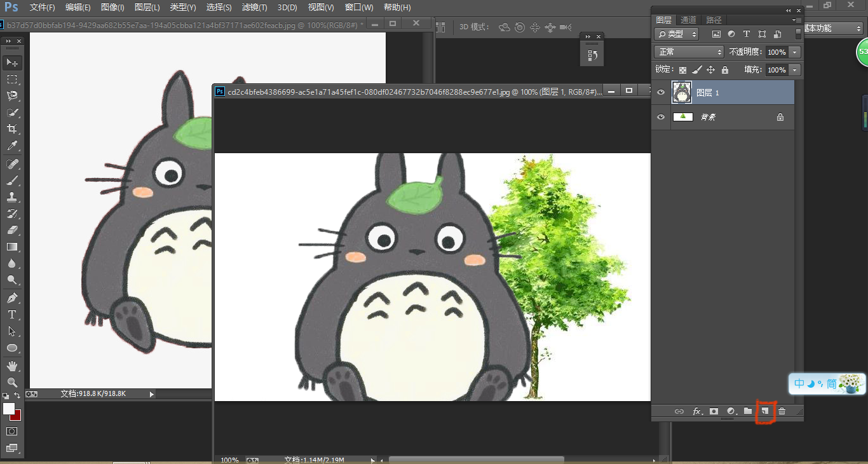
Task: Create new fill or adjustment layer
Action: [731, 411]
